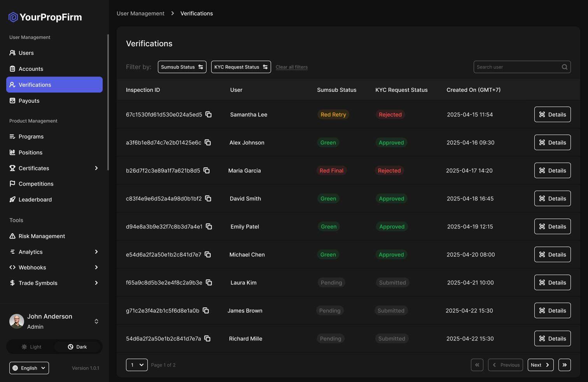View details for Alex Johnson
The width and height of the screenshot is (588, 382).
coord(552,142)
